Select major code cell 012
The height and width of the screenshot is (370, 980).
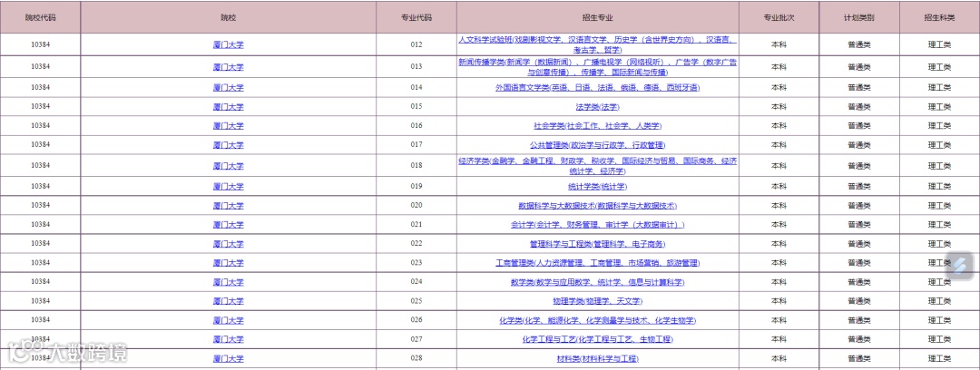click(416, 44)
